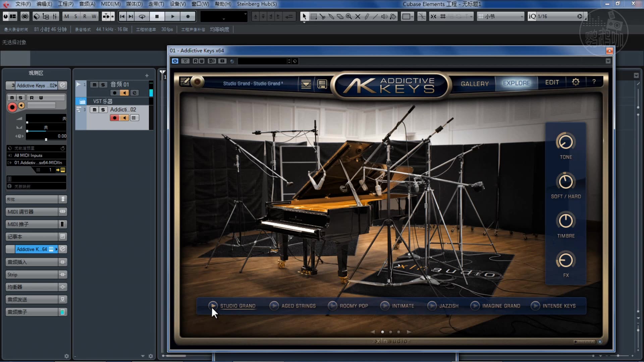
Task: Switch to the GALLERY tab
Action: (x=475, y=83)
